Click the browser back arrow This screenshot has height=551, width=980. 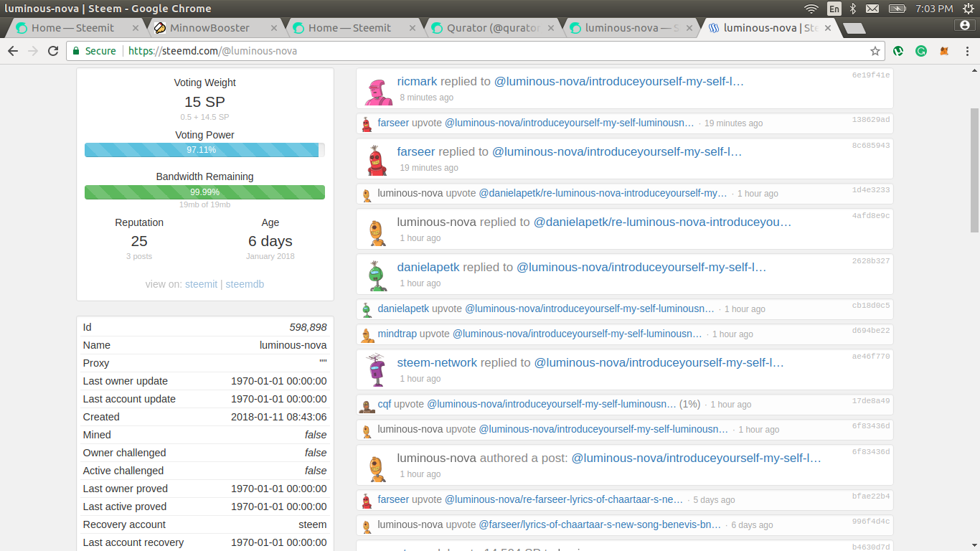(x=13, y=51)
